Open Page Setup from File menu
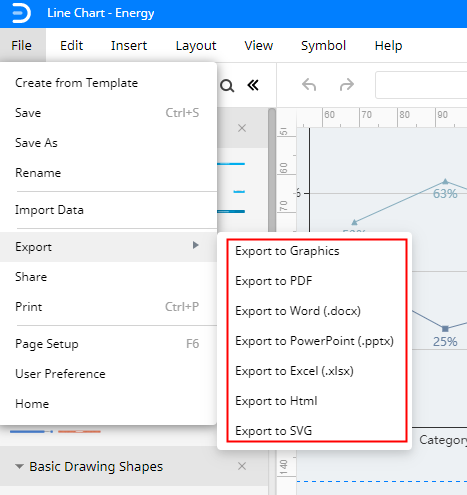 pyautogui.click(x=47, y=344)
